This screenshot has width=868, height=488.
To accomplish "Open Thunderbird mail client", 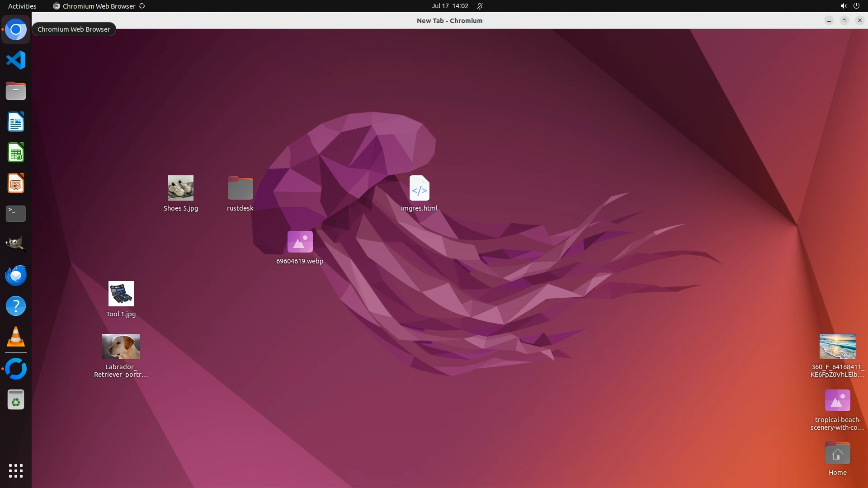I will (16, 275).
